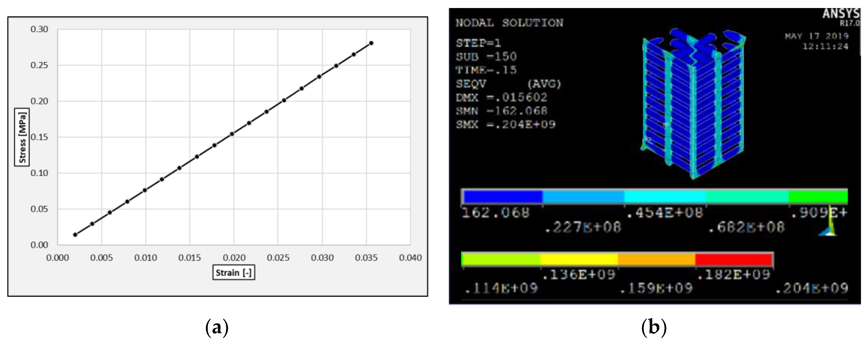Click the '.227E+08' legend value
Image resolution: width=868 pixels, height=345 pixels.
coord(583,227)
